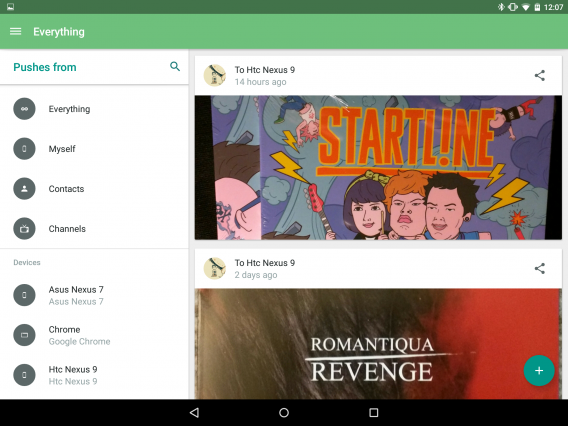
Task: Tap the green plus floating action button
Action: [539, 371]
